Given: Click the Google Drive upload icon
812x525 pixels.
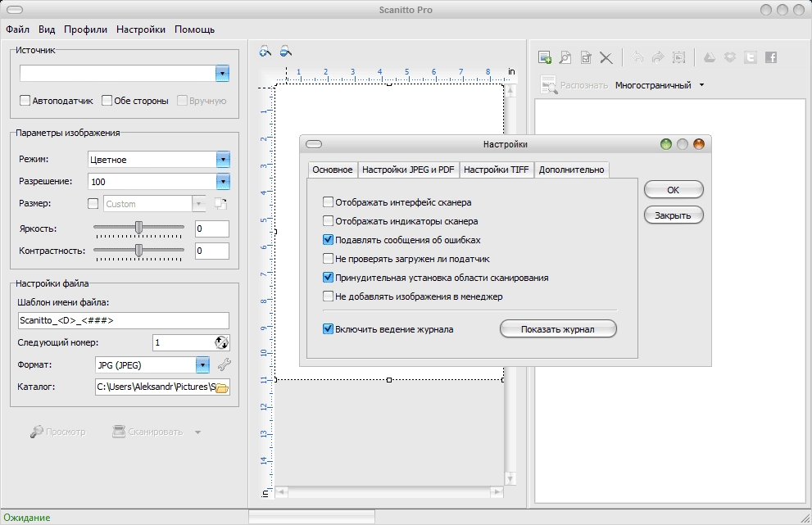Looking at the screenshot, I should pyautogui.click(x=710, y=57).
